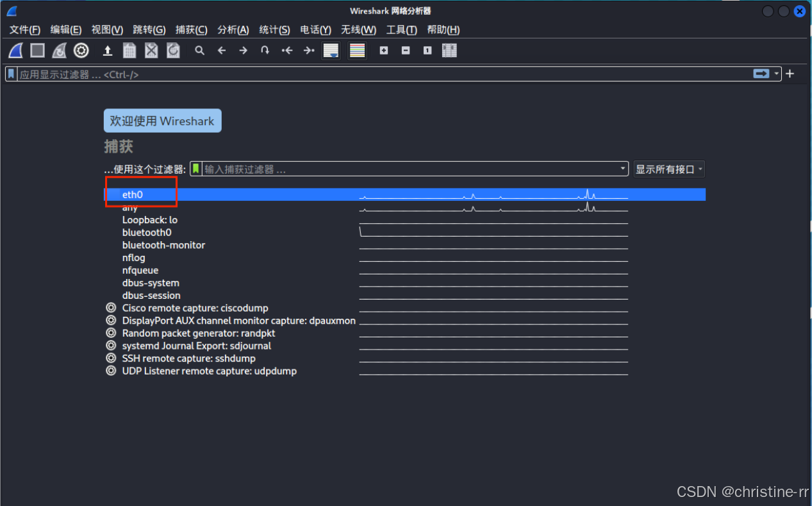The height and width of the screenshot is (506, 812).
Task: Select the dbus-session interface
Action: pos(151,295)
